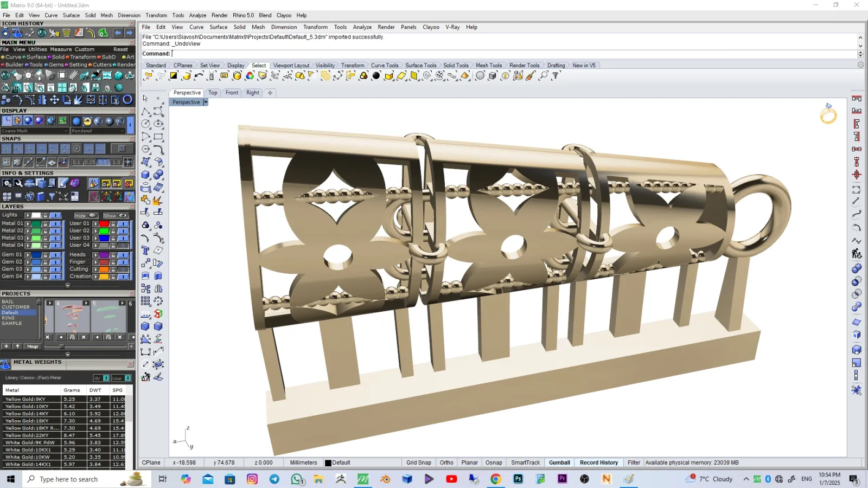Open Perspective viewport dropdown arrow

(x=206, y=102)
